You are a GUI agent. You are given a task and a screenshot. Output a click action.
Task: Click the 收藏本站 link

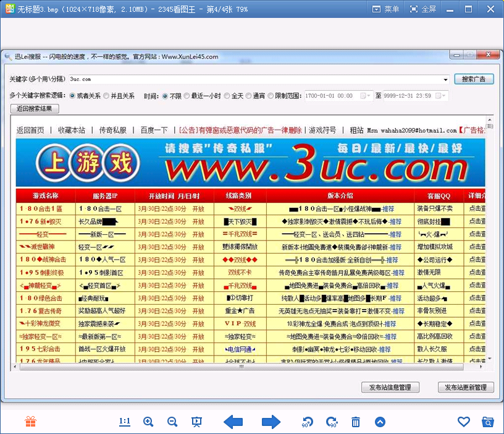(72, 130)
